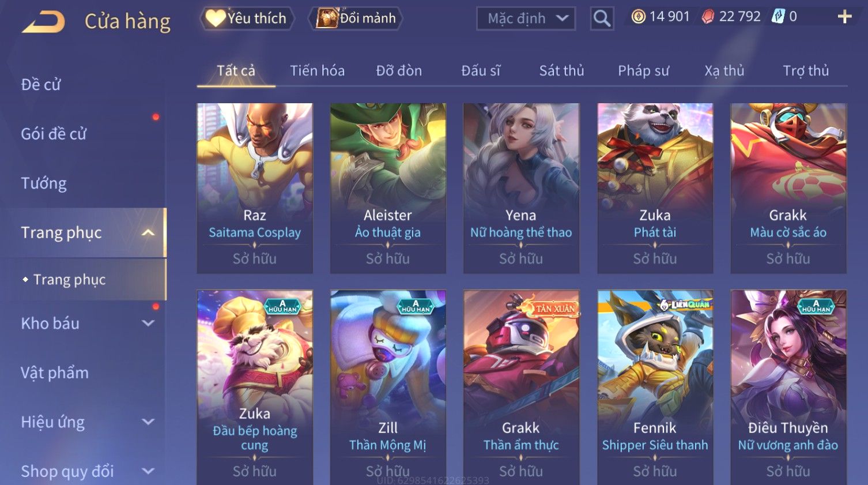Switch to the Pháp sư tab
This screenshot has width=868, height=485.
click(643, 71)
